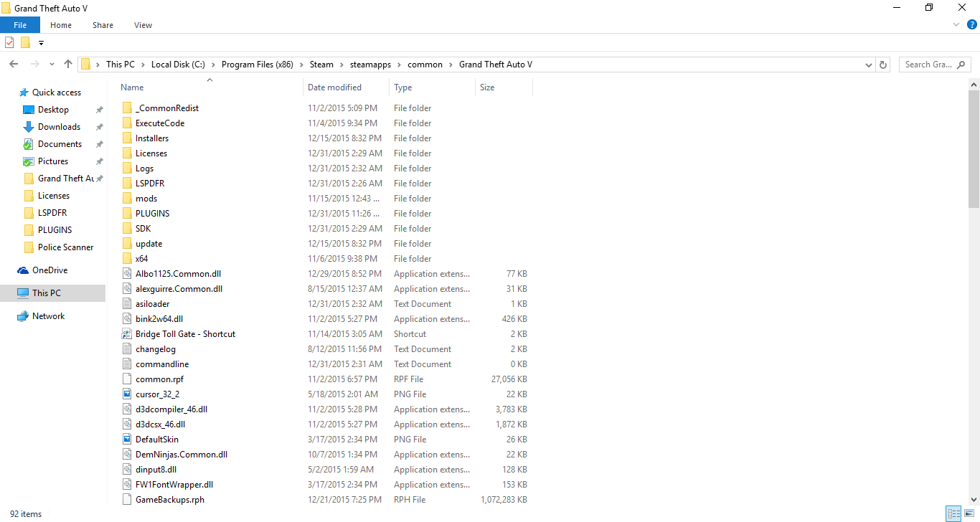Switch to Details view in status bar

coord(953,514)
